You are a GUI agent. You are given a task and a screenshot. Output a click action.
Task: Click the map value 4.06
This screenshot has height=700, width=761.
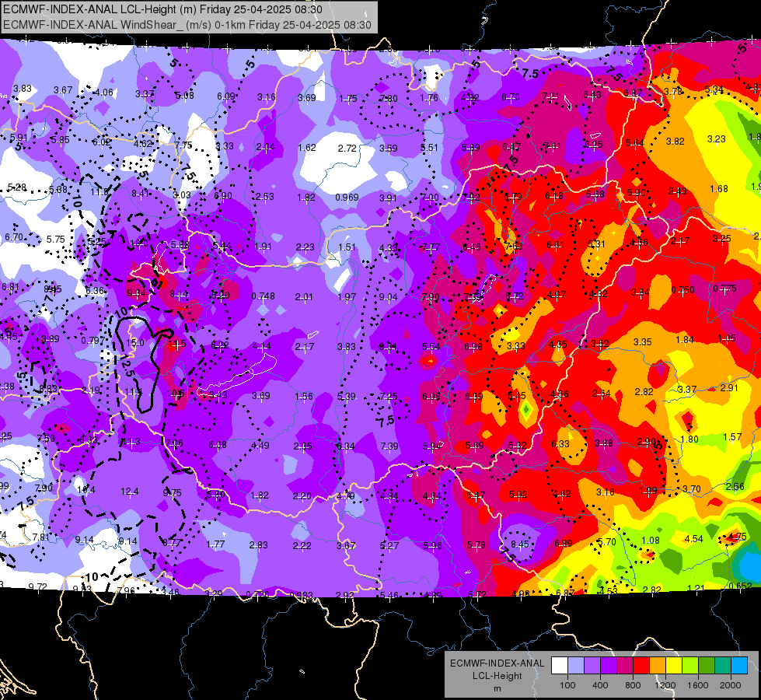[104, 93]
